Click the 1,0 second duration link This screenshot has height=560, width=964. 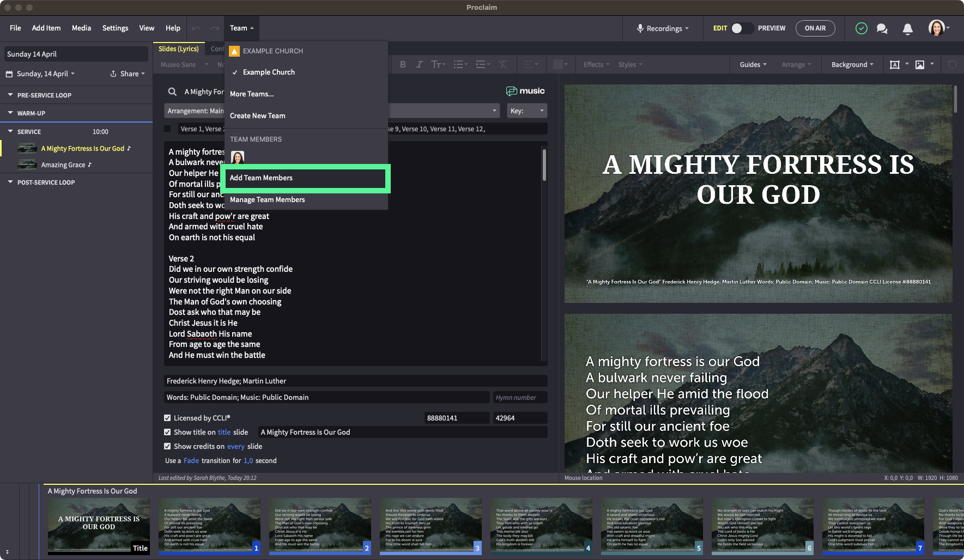point(248,460)
